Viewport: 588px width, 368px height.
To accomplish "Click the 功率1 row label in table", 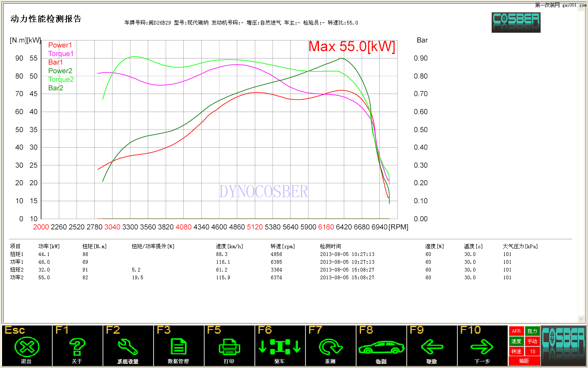I will coord(17,262).
